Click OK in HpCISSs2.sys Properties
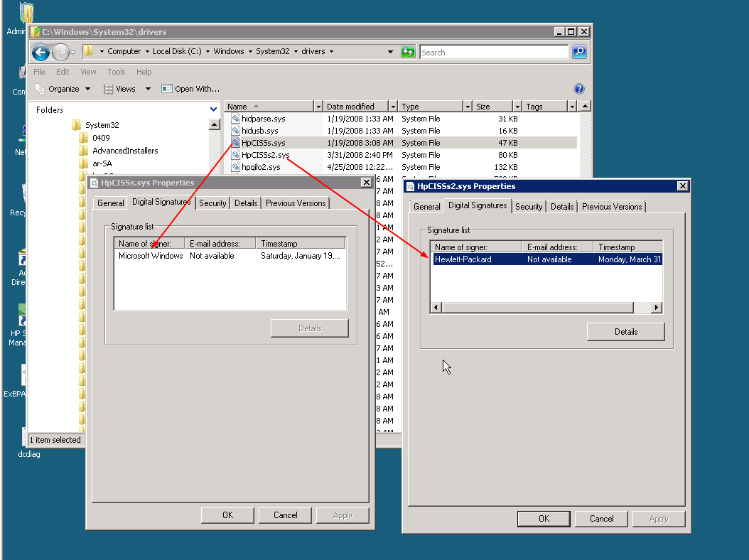 click(x=544, y=519)
